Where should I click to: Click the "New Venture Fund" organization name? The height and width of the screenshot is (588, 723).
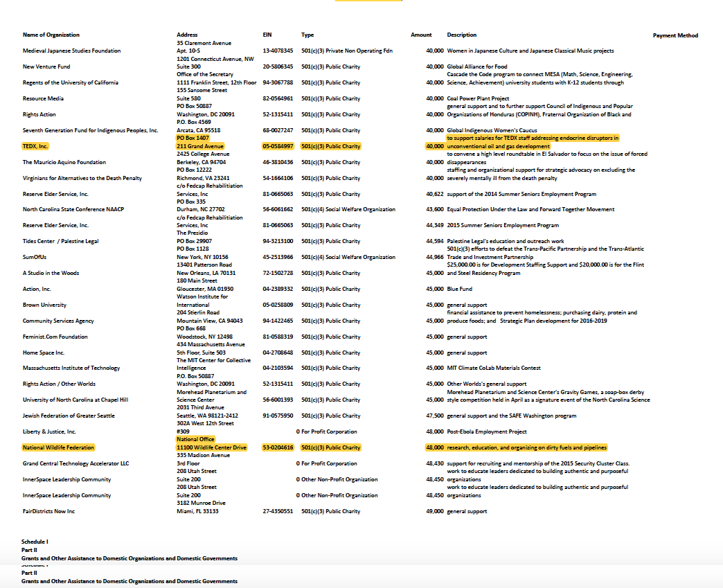pyautogui.click(x=46, y=66)
